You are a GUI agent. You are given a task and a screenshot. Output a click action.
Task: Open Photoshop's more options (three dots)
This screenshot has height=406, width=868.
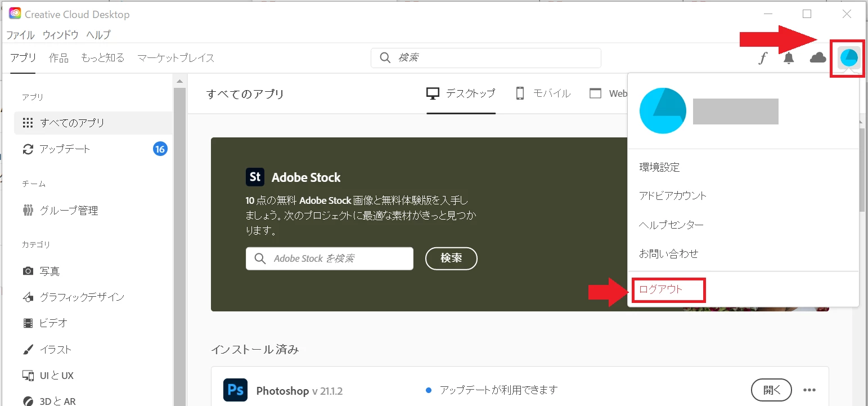[809, 390]
